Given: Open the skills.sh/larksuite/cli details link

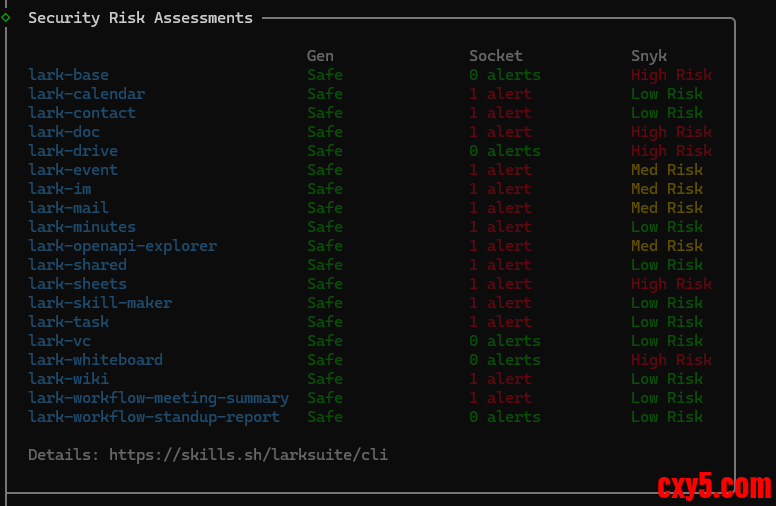Looking at the screenshot, I should coord(248,455).
